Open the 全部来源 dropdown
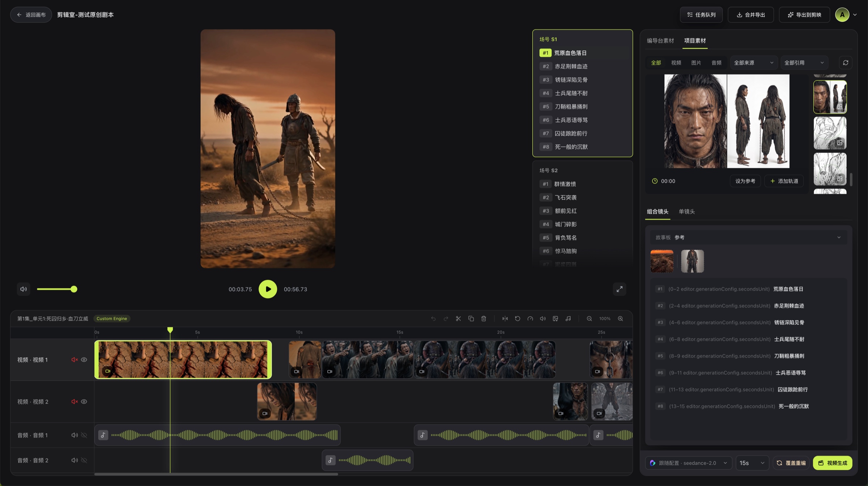The width and height of the screenshot is (868, 486). tap(753, 63)
